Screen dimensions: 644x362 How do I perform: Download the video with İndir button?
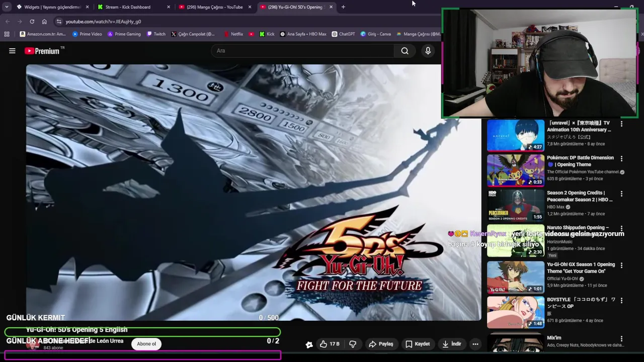point(452,344)
